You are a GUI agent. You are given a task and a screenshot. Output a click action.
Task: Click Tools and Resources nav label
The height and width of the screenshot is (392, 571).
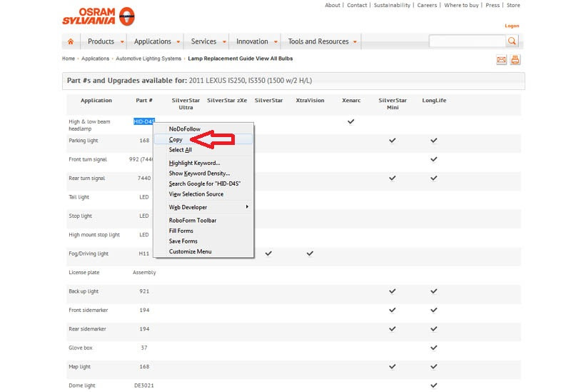(x=318, y=41)
